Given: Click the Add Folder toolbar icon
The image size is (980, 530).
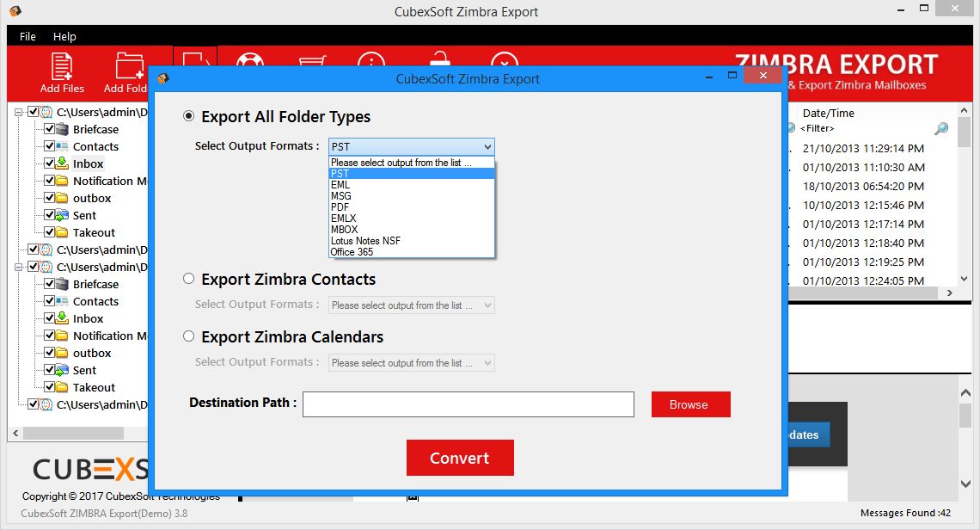Looking at the screenshot, I should coord(129,66).
